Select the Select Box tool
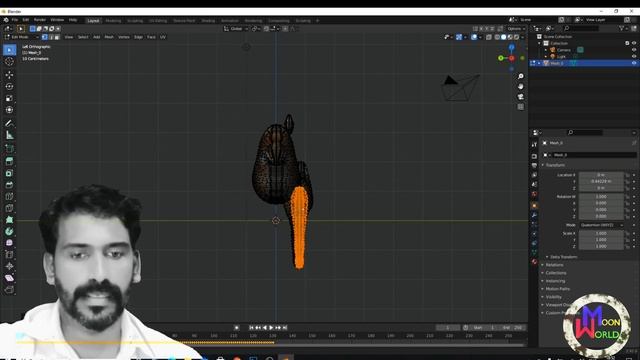The image size is (640, 360). 9,50
